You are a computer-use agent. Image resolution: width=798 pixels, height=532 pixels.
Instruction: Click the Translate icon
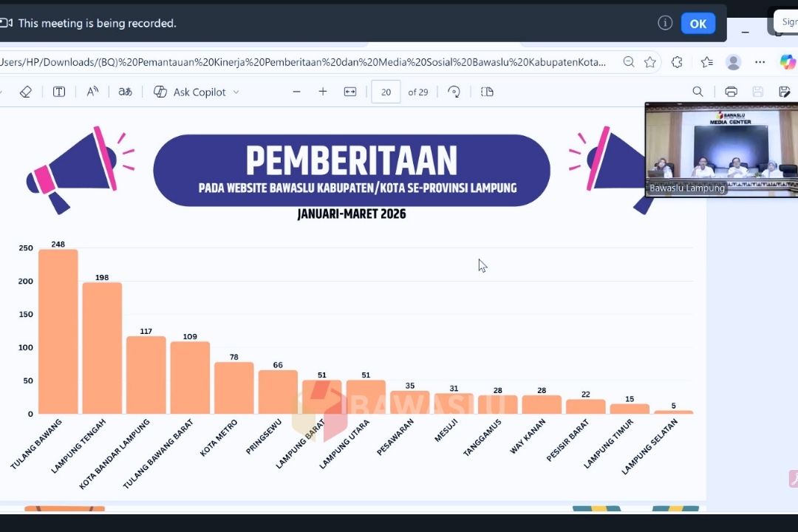tap(126, 92)
